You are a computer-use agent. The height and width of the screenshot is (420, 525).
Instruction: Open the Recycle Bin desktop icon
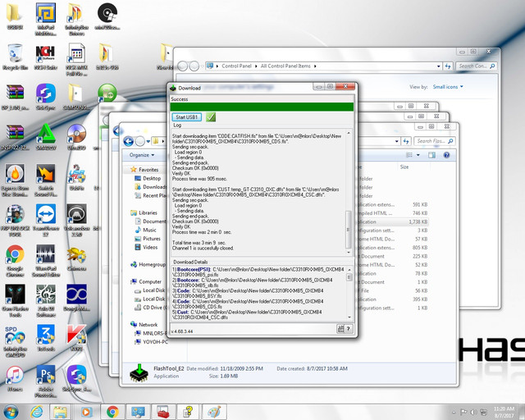coord(15,57)
